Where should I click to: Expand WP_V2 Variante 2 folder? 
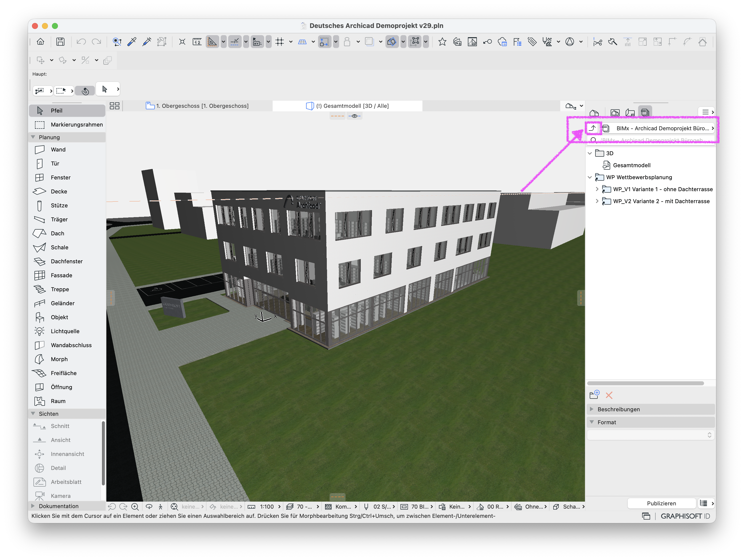pyautogui.click(x=597, y=201)
